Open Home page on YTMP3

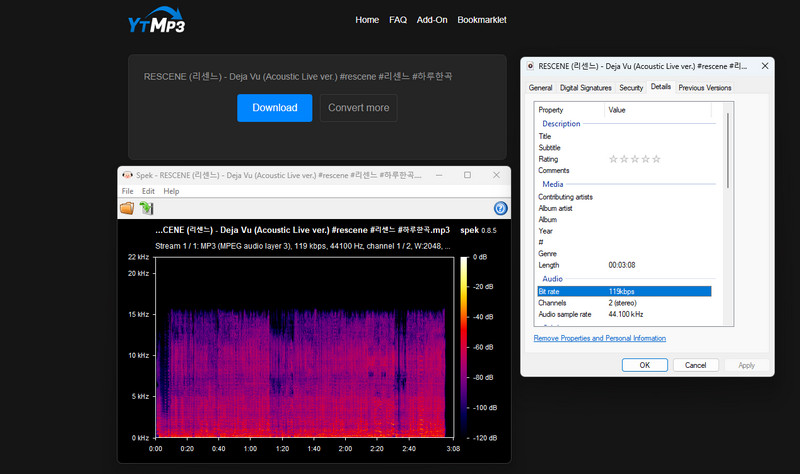[367, 20]
